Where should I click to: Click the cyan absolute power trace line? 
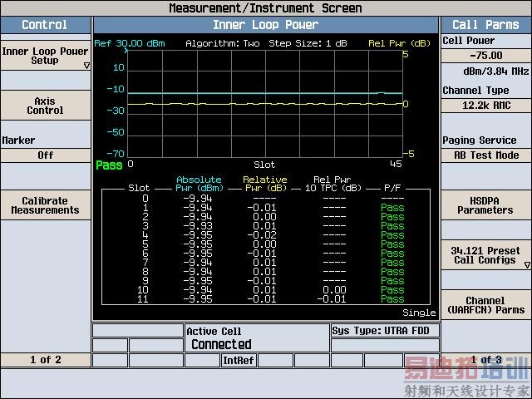(x=249, y=93)
